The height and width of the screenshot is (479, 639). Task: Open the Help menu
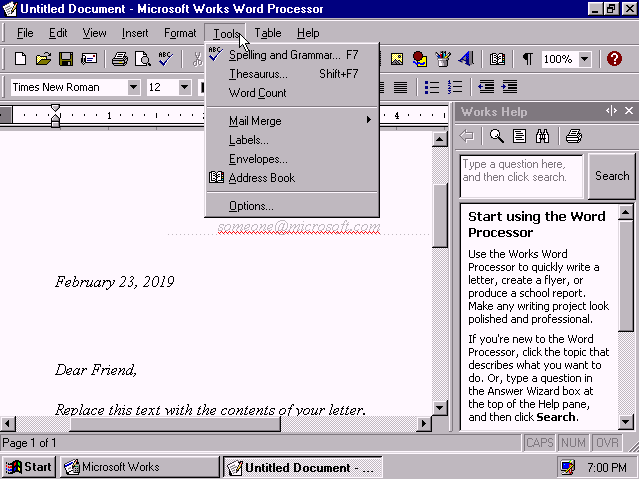tap(308, 33)
